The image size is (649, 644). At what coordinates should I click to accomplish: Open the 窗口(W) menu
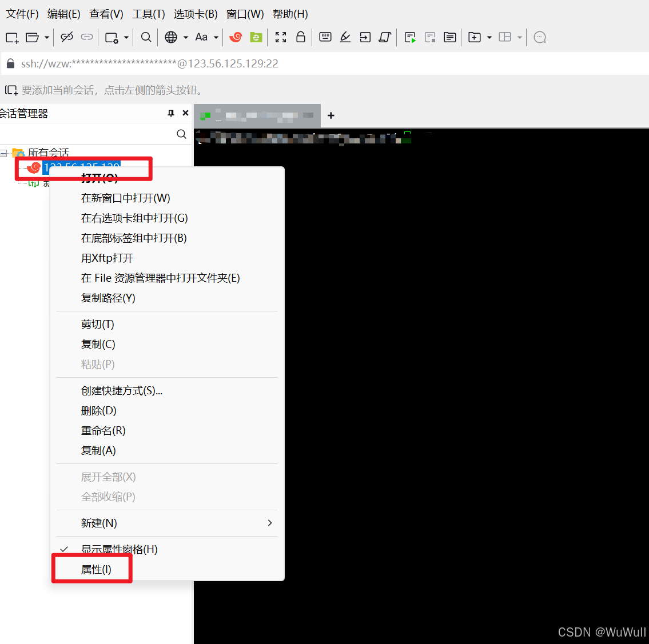[245, 14]
